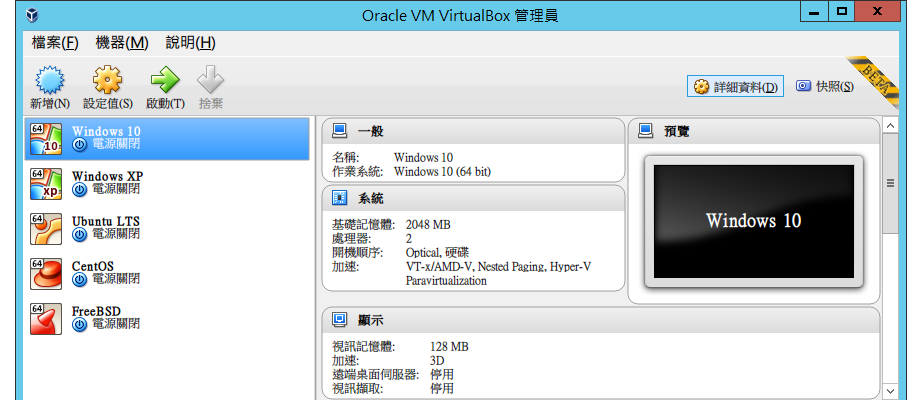Click the power-off status icon under Windows 10
This screenshot has height=400, width=920.
pos(80,144)
